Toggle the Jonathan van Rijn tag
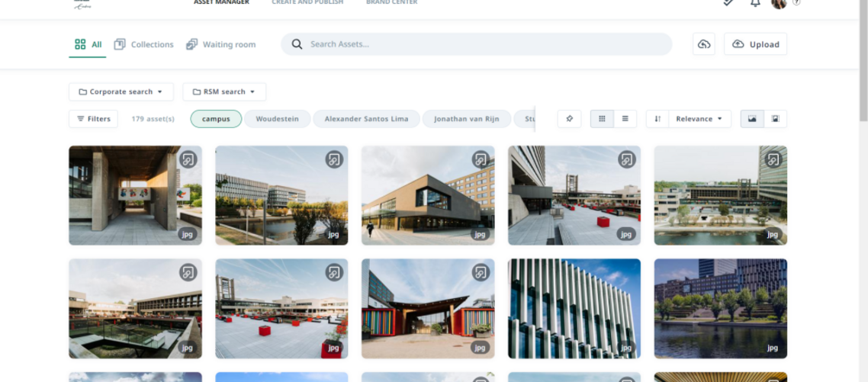The height and width of the screenshot is (382, 868). pos(467,119)
